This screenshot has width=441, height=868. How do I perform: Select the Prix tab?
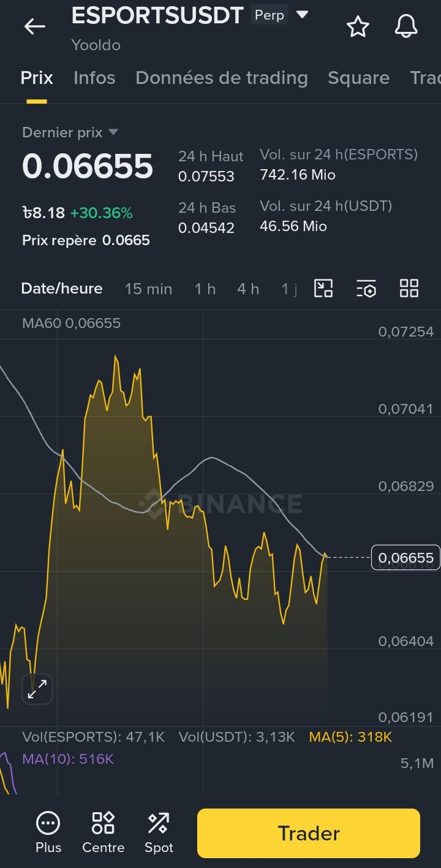37,78
